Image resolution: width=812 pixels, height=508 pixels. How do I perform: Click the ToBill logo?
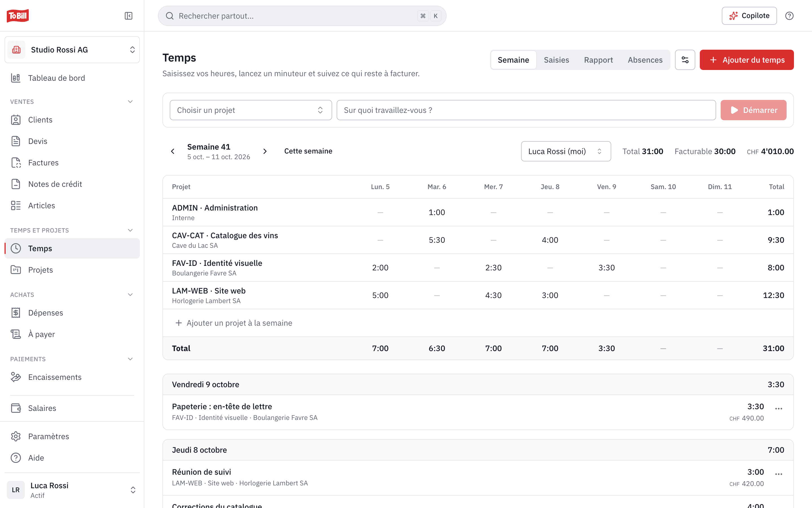tap(18, 16)
